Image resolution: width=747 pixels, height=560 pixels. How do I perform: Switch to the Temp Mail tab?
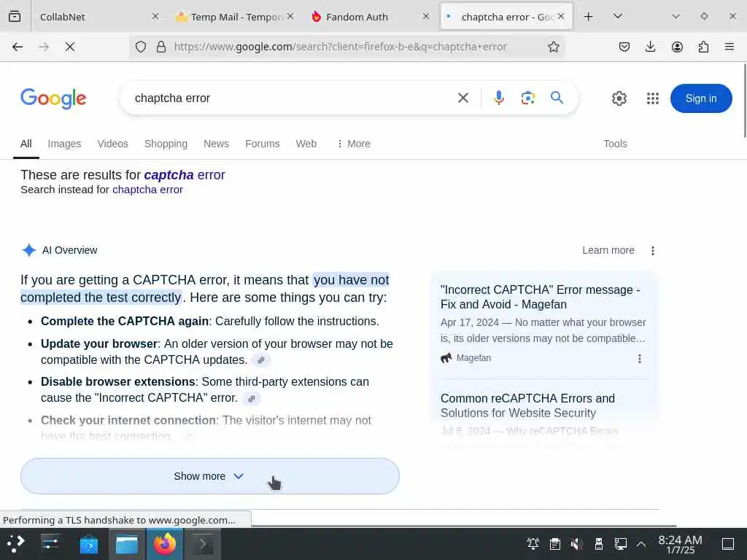(236, 17)
